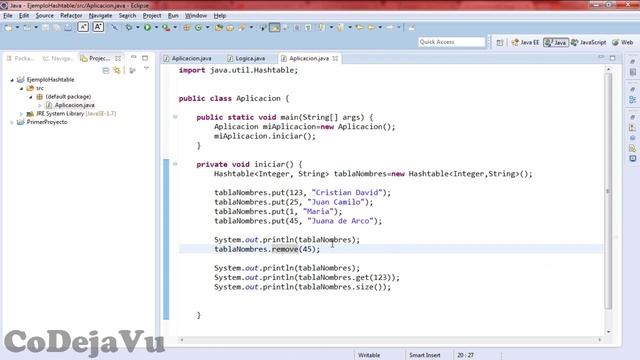Switch to the Java EE perspective
640x360 pixels.
(x=525, y=42)
